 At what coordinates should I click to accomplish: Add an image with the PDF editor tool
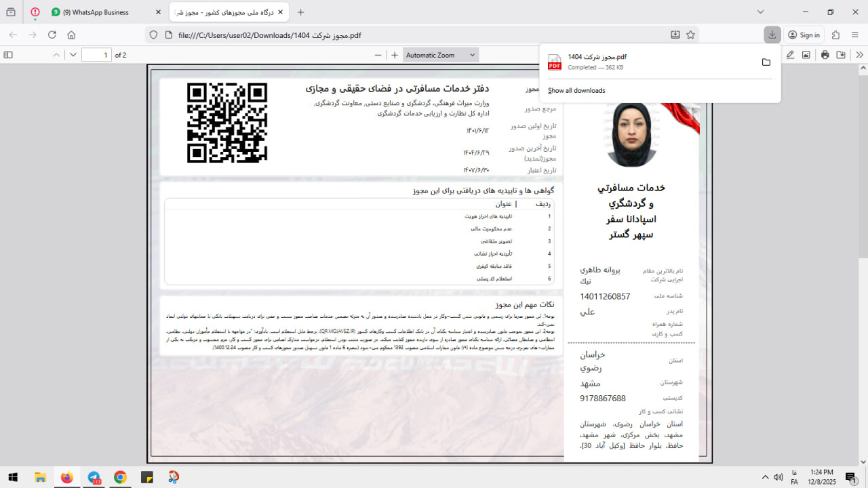[x=806, y=55]
